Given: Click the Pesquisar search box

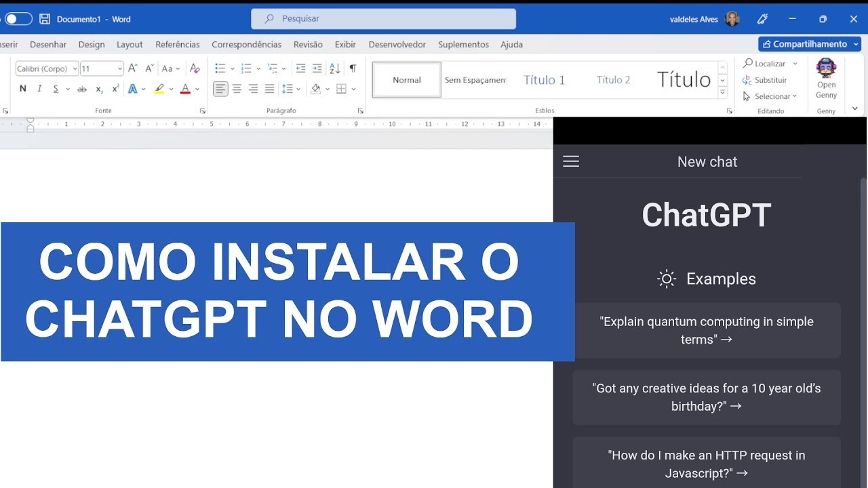Looking at the screenshot, I should coord(383,19).
